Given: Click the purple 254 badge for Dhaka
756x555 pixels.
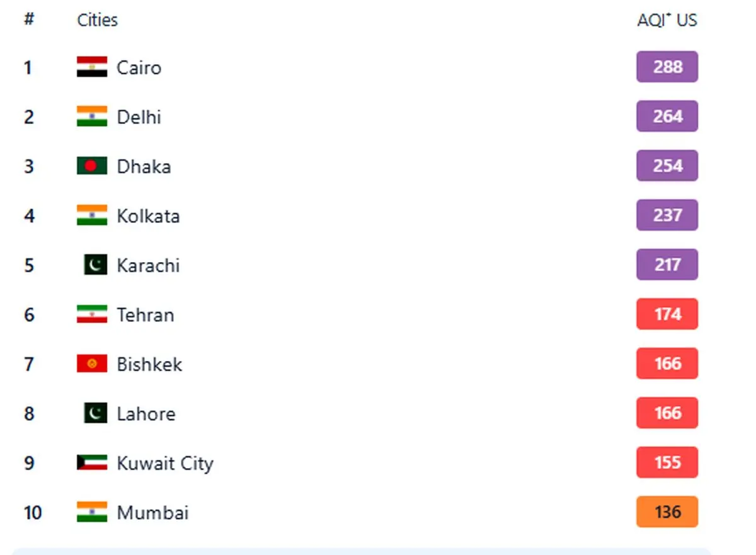Looking at the screenshot, I should pyautogui.click(x=667, y=166).
